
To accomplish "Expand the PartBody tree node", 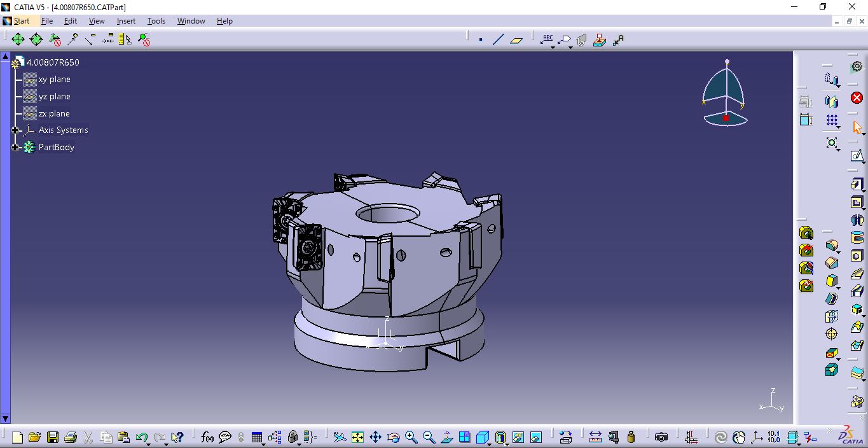I will pyautogui.click(x=15, y=148).
